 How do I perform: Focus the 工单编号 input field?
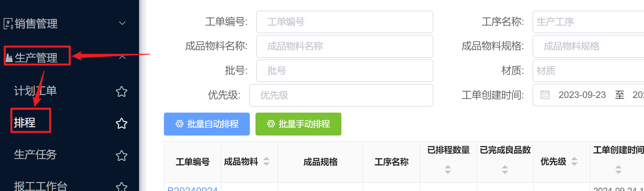click(x=345, y=22)
